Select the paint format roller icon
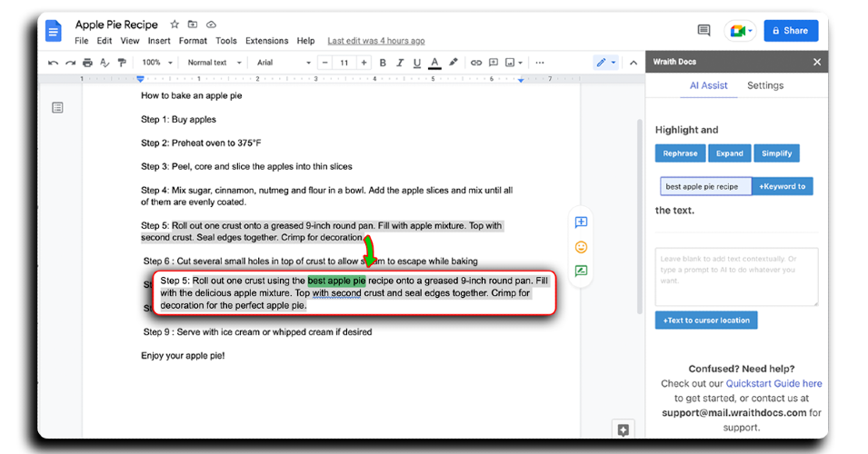This screenshot has height=454, width=868. 122,63
